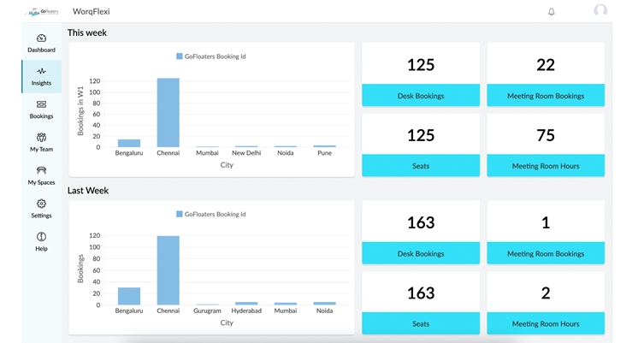Click the GoFloaters logo
The height and width of the screenshot is (343, 644).
(x=43, y=12)
